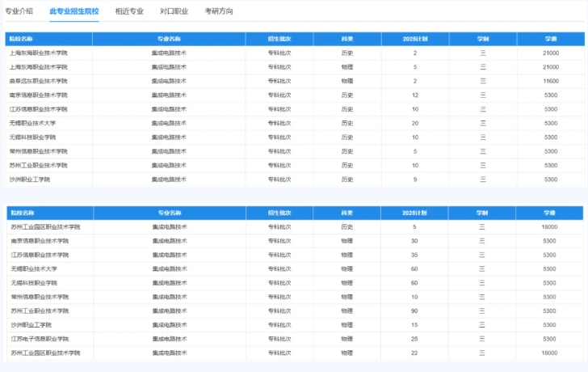Click the tuition value 11600

coord(551,81)
